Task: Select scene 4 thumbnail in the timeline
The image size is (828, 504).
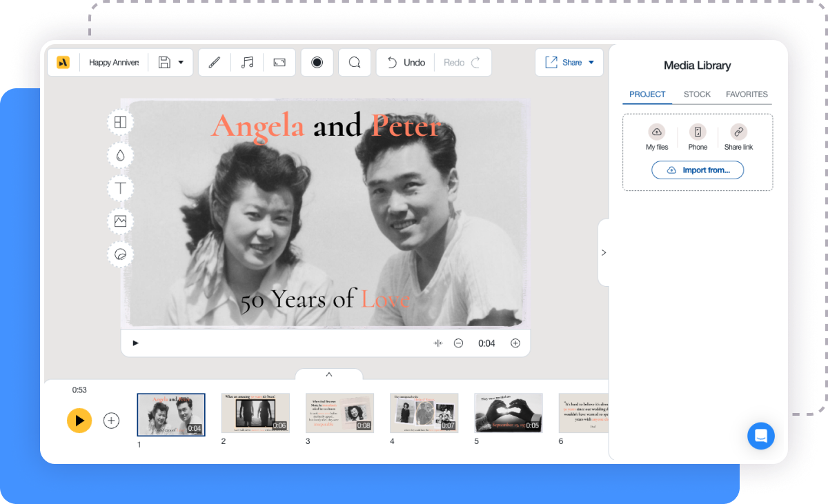Action: (424, 413)
